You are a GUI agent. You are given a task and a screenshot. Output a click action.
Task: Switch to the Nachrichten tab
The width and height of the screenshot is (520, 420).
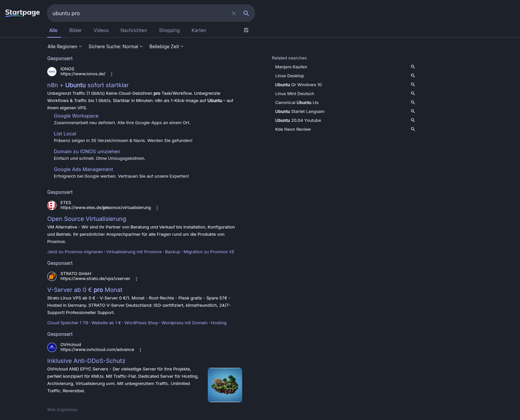pyautogui.click(x=133, y=30)
